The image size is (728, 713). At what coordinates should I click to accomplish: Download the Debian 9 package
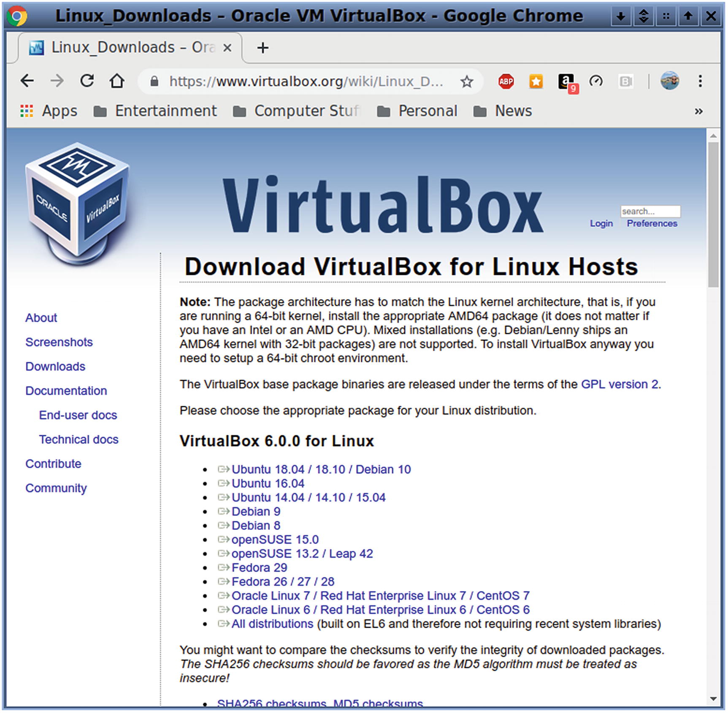[256, 512]
